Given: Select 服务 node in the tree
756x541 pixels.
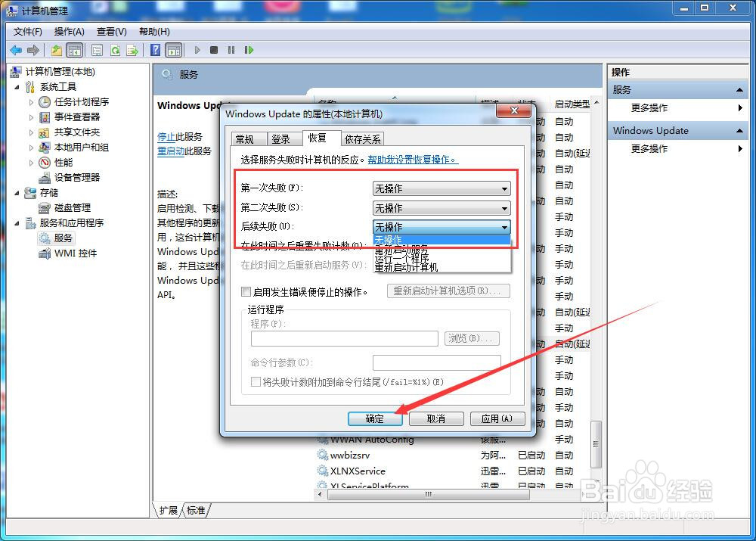Looking at the screenshot, I should [64, 238].
